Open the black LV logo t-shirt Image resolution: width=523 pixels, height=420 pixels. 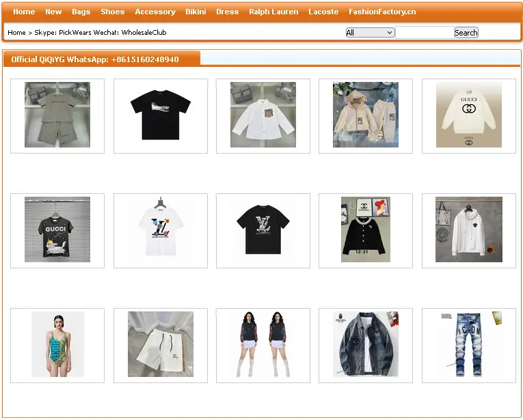tap(263, 229)
